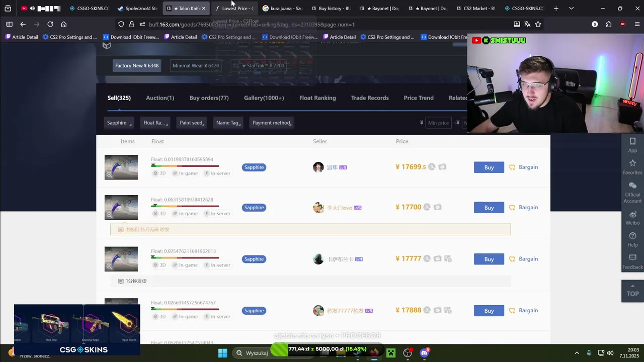The height and width of the screenshot is (362, 644).
Task: Expand the Payment method filter dropdown
Action: [272, 123]
